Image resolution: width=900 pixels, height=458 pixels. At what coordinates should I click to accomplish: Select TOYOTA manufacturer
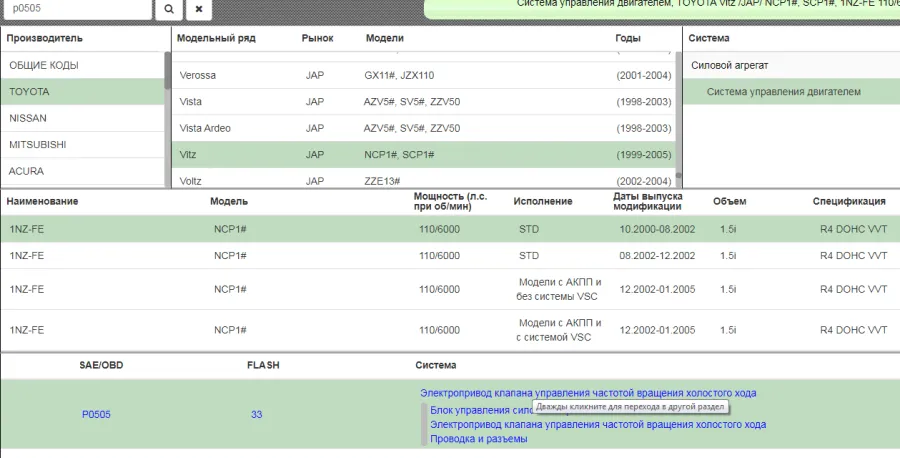click(x=83, y=92)
